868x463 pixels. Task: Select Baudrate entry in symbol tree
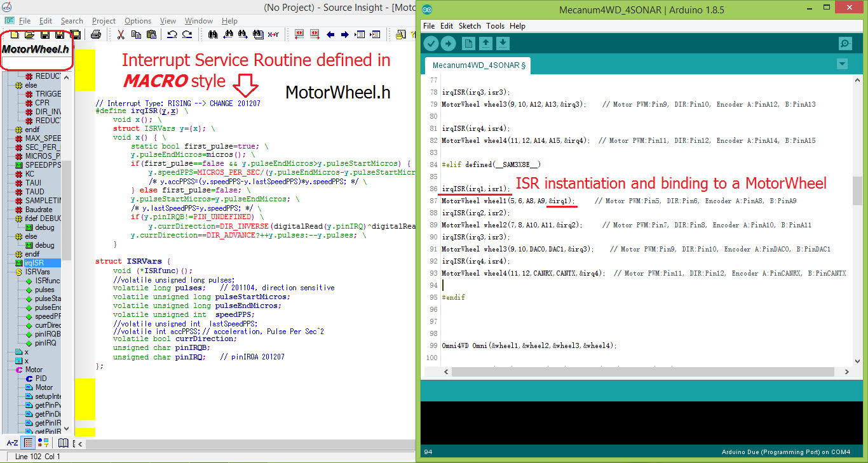39,210
